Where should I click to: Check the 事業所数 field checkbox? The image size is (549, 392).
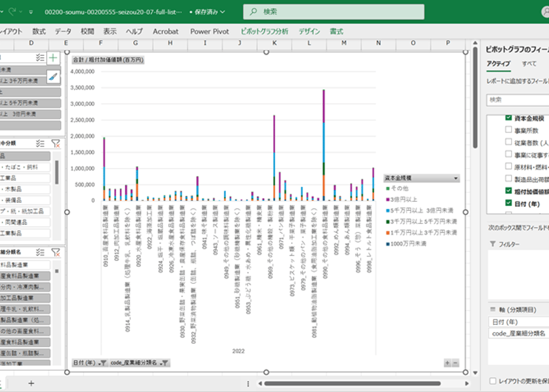pos(509,129)
